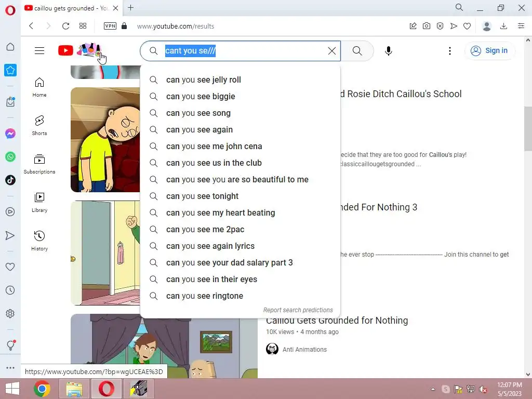Screen dimensions: 532x399
Task: Choose 'can you see you are so beautiful to me'
Action: click(240, 179)
